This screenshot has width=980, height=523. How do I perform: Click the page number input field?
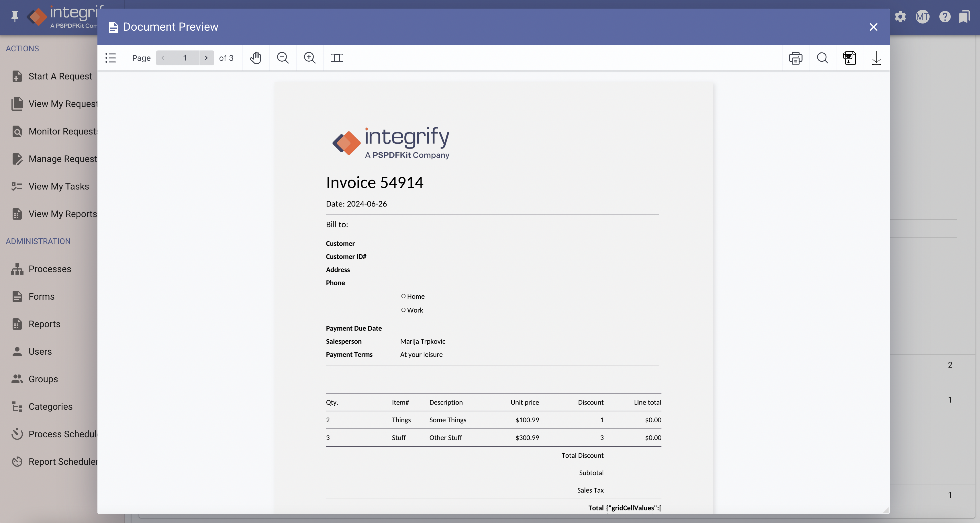point(185,58)
